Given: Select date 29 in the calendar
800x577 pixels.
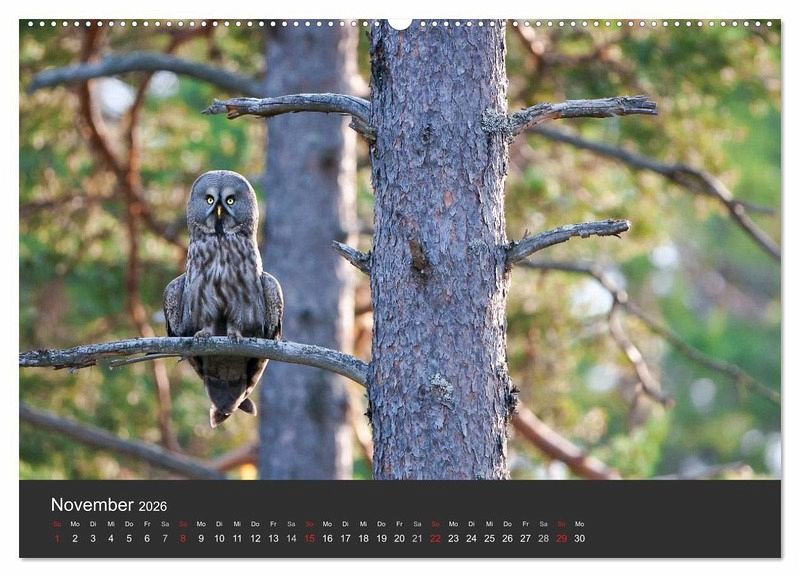Looking at the screenshot, I should (x=561, y=538).
